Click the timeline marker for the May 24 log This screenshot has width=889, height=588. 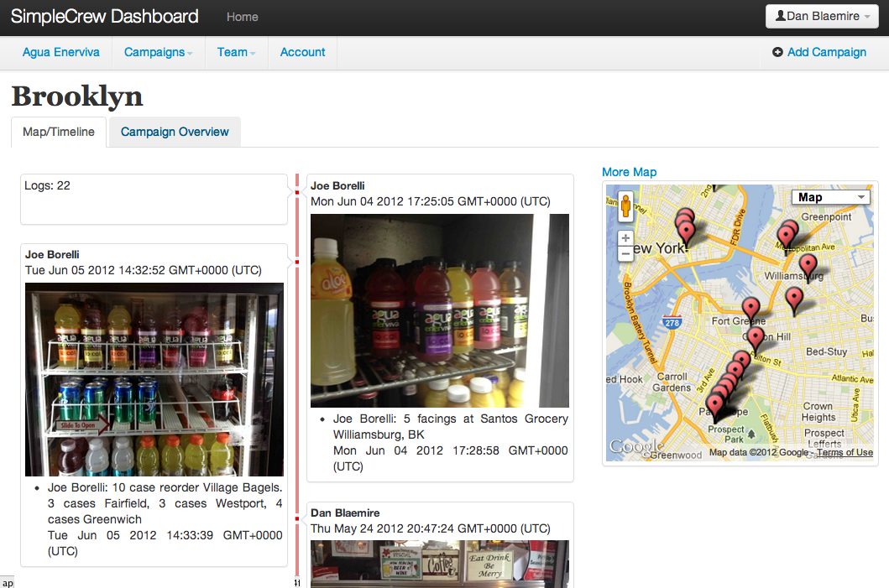pos(296,519)
